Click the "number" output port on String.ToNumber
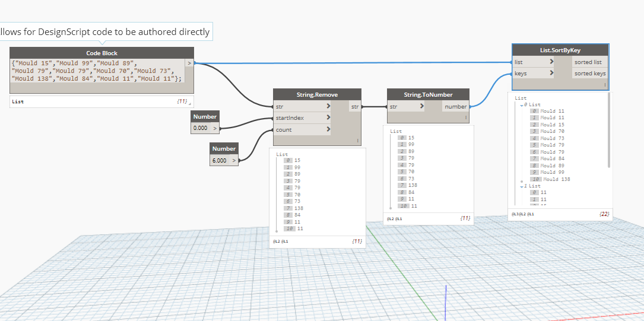Image resolution: width=644 pixels, height=321 pixels. 455,107
